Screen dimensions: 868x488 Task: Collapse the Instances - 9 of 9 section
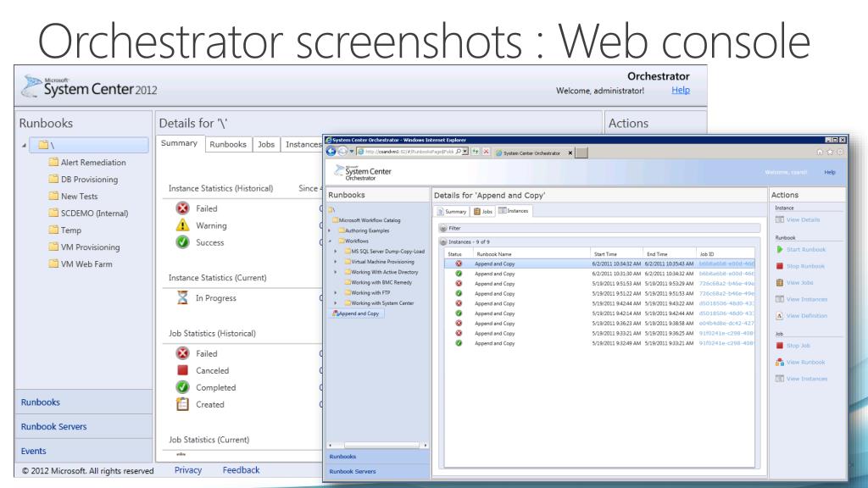(x=442, y=241)
